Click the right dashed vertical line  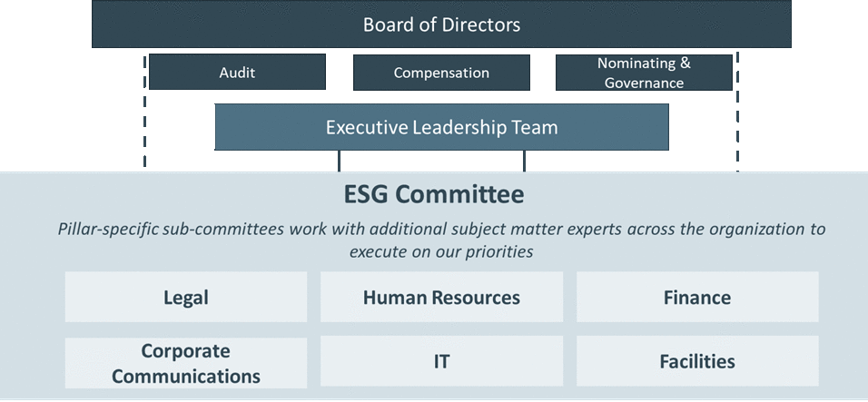(x=737, y=118)
